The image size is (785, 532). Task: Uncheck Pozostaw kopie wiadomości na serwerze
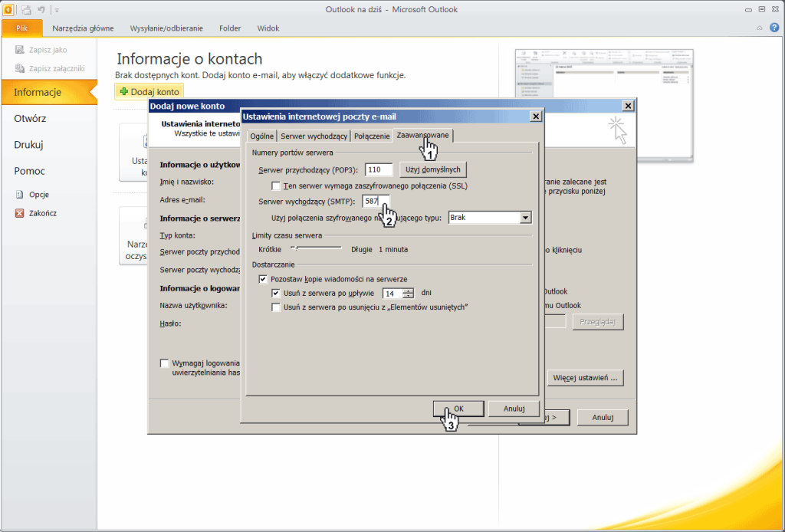(x=263, y=279)
